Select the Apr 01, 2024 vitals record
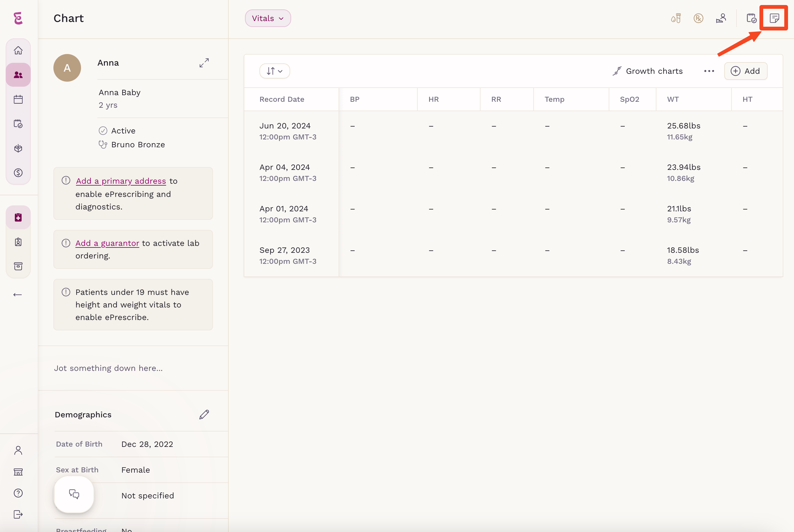 pos(514,214)
